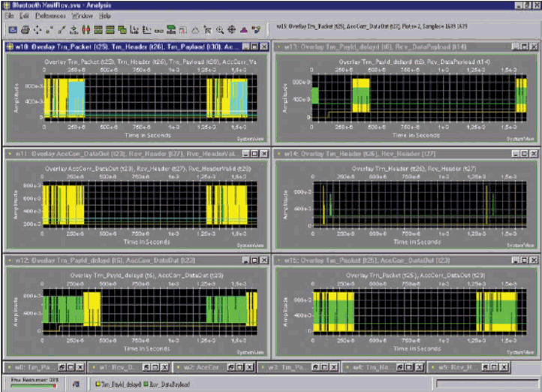
Task: Open the Preferences menu
Action: (x=51, y=15)
